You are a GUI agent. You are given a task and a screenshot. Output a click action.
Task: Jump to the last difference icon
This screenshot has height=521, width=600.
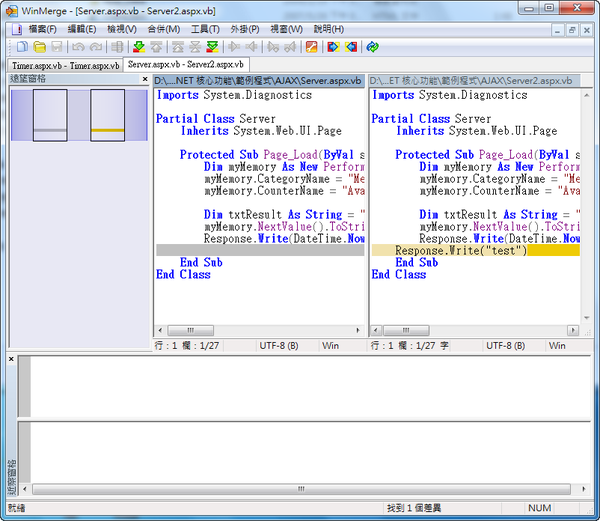click(212, 47)
